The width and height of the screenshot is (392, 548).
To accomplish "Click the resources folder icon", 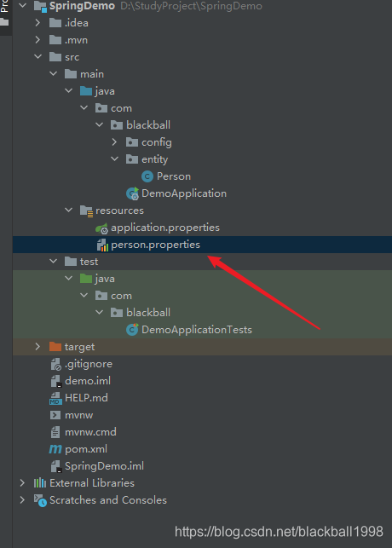I will 86,211.
